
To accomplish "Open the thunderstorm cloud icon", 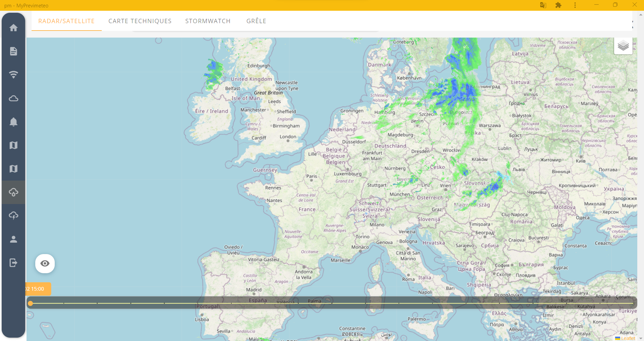I will (13, 215).
